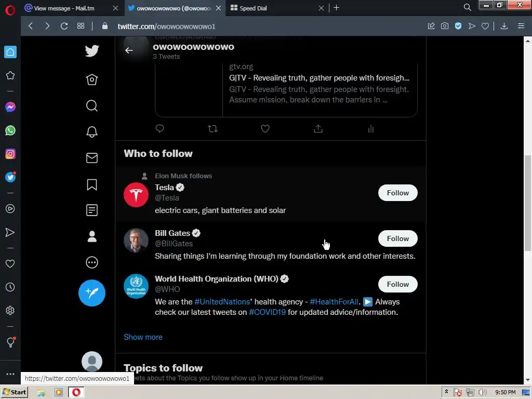
Task: Open Easy Setup sliders icon
Action: click(x=521, y=26)
